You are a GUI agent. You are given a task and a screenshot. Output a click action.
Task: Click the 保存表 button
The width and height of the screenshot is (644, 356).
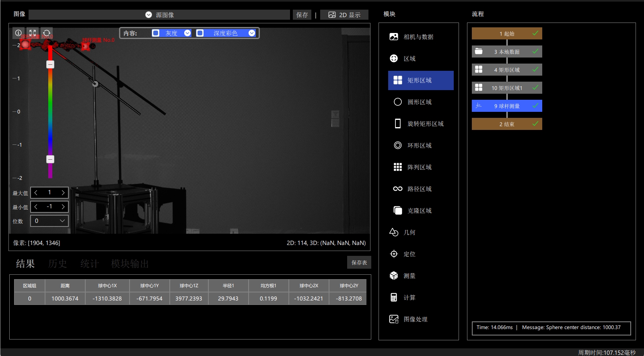click(x=359, y=263)
